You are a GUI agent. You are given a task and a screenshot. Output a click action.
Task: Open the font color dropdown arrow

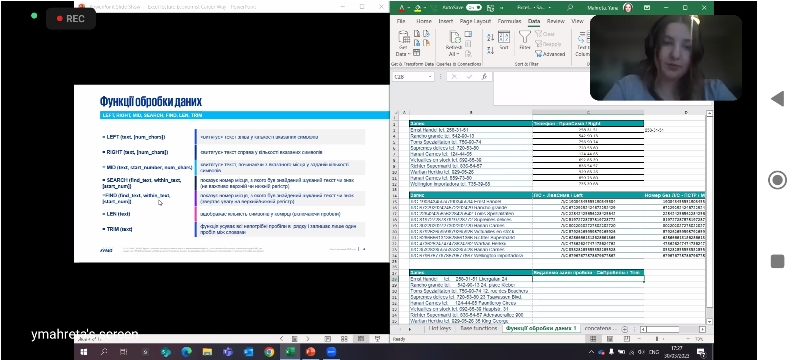[409, 8]
